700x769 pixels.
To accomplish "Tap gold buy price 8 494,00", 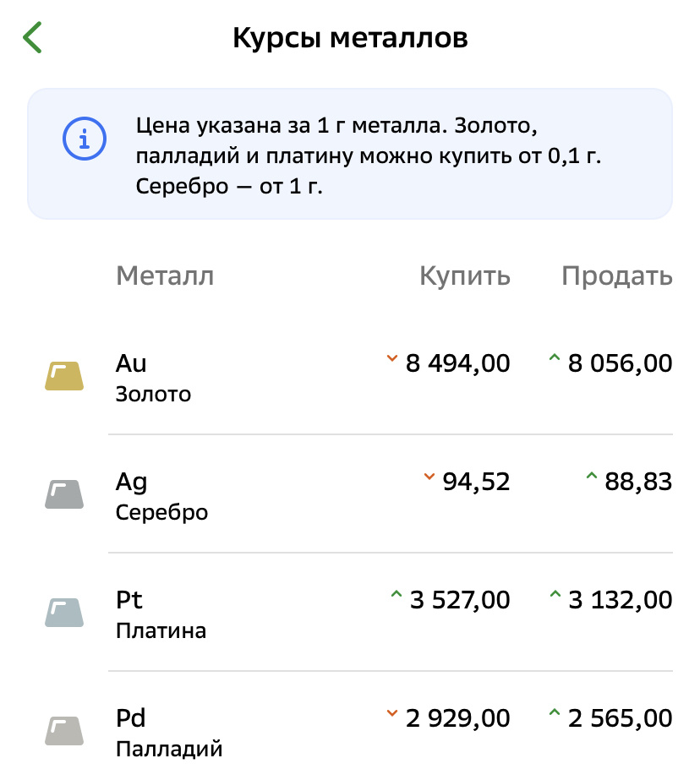I will [x=457, y=364].
